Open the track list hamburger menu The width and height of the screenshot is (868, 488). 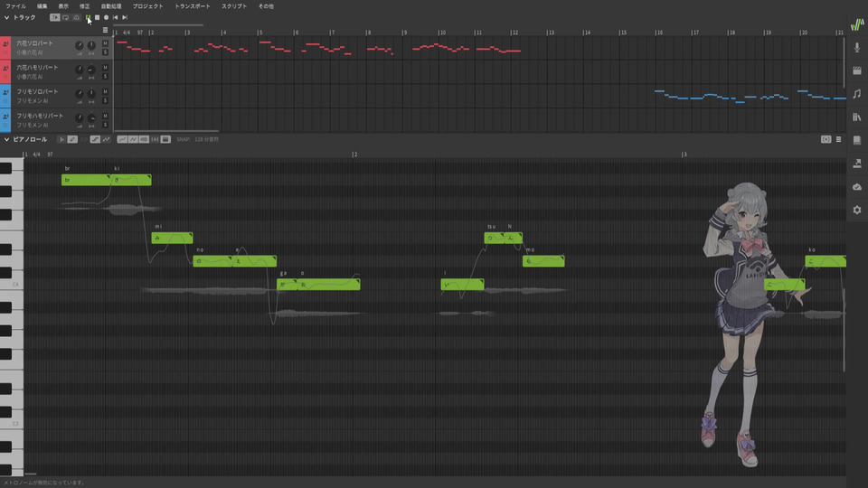pos(105,30)
